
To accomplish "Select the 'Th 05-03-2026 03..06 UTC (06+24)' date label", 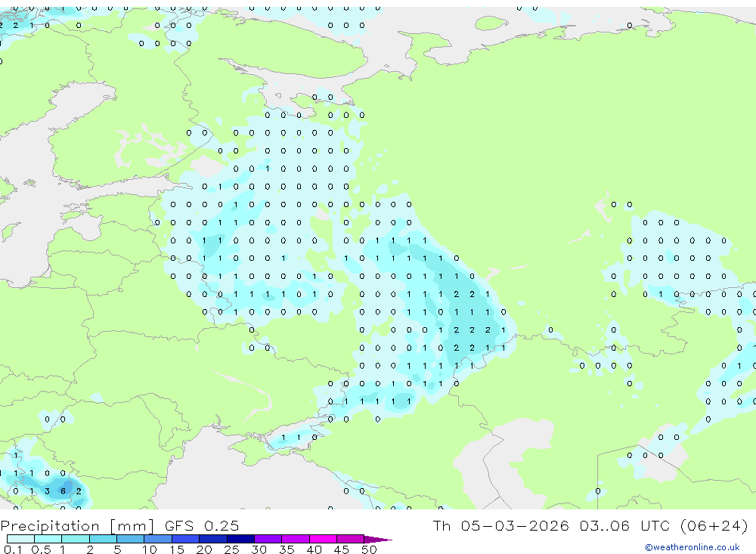I will (x=590, y=526).
